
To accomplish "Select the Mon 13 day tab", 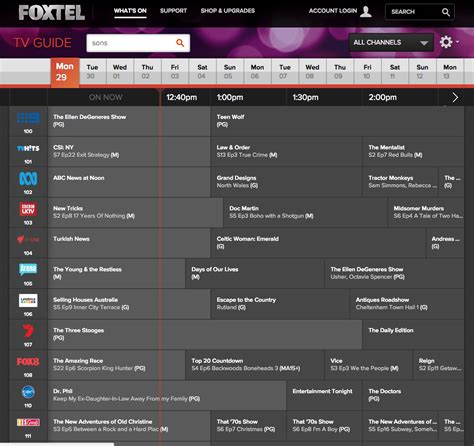I will pos(450,72).
